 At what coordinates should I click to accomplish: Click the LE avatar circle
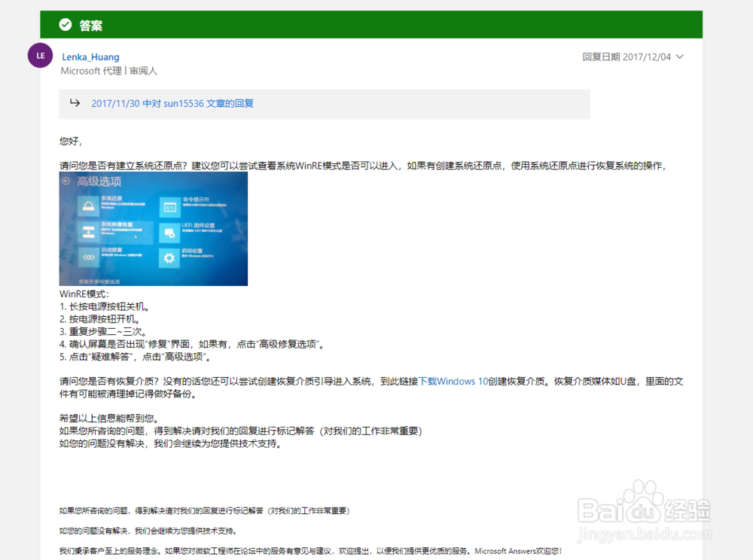click(40, 56)
